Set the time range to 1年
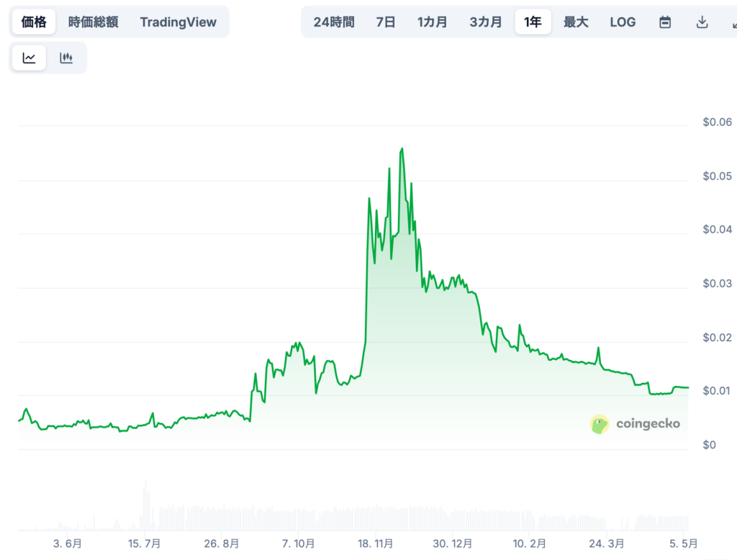The image size is (737, 560). [x=533, y=22]
